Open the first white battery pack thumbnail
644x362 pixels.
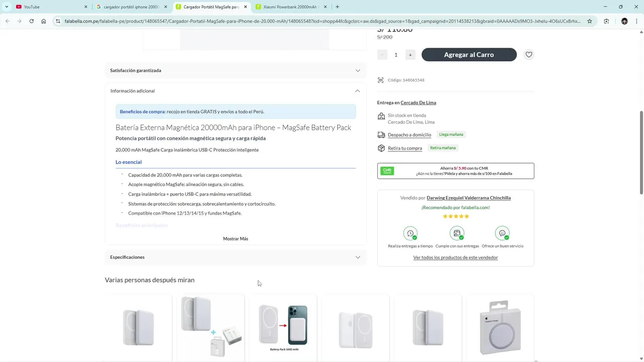click(x=138, y=327)
